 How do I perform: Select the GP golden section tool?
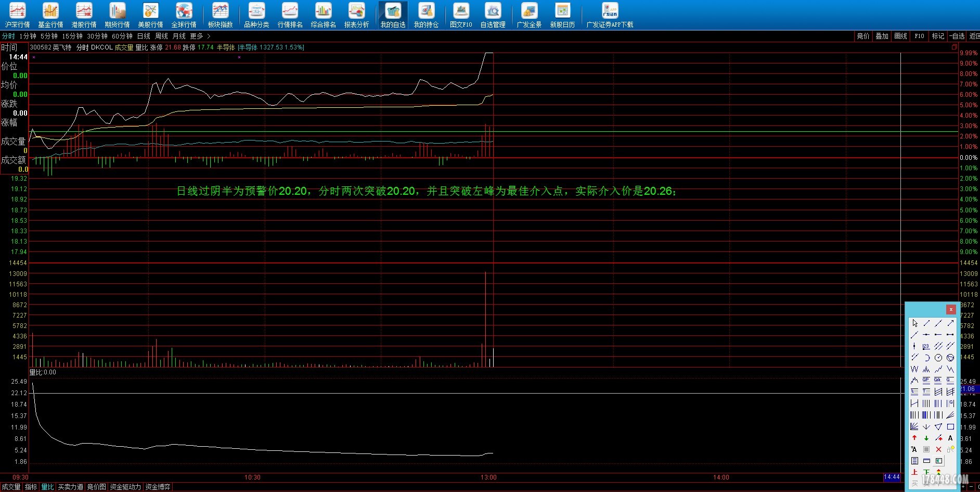[926, 380]
